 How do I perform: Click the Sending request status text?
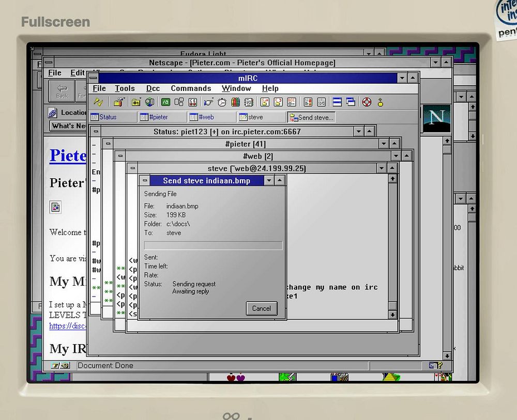[x=194, y=284]
